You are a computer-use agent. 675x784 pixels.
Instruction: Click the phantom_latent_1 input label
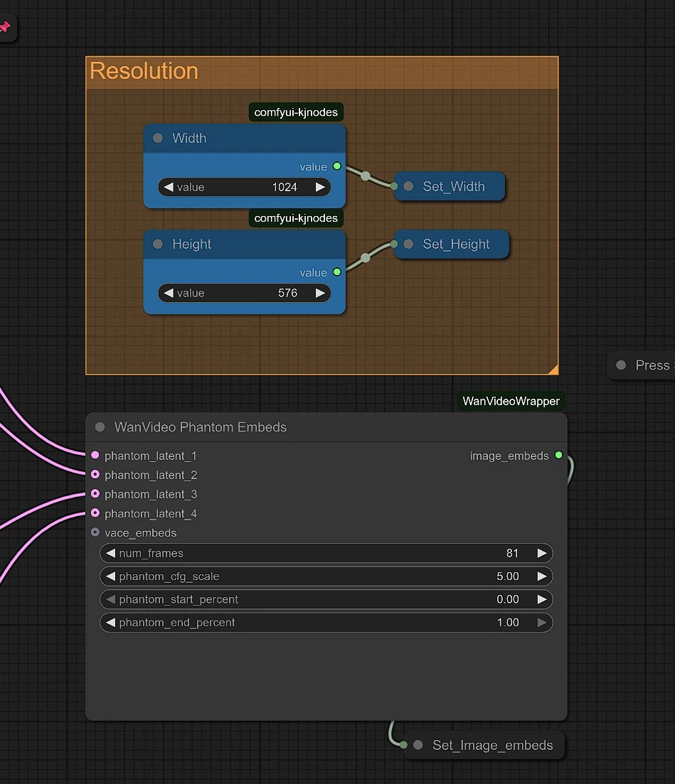(151, 456)
